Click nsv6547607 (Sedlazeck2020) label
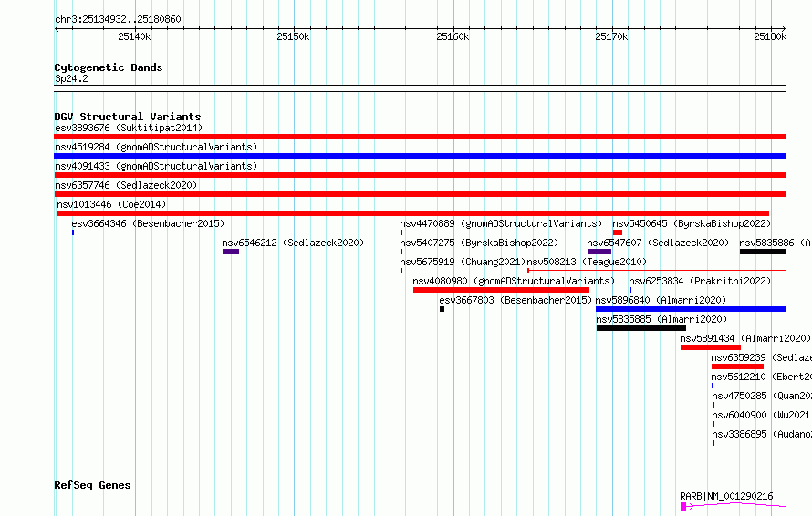The height and width of the screenshot is (516, 812). (658, 243)
